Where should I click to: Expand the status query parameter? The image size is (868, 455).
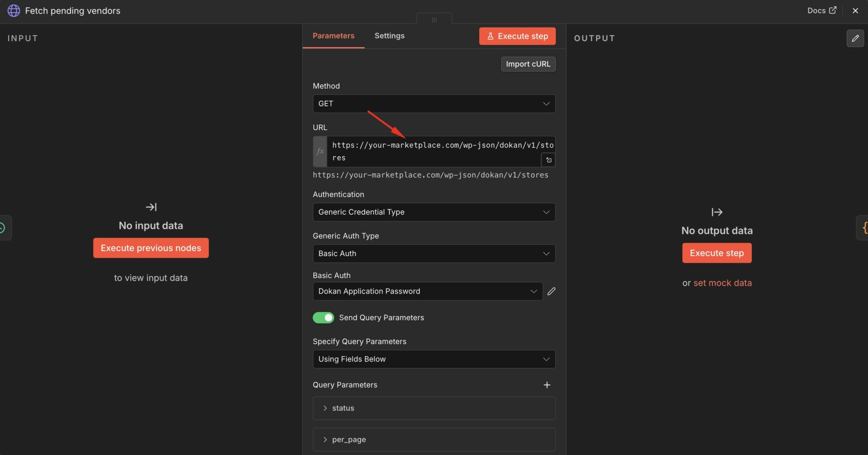434,408
